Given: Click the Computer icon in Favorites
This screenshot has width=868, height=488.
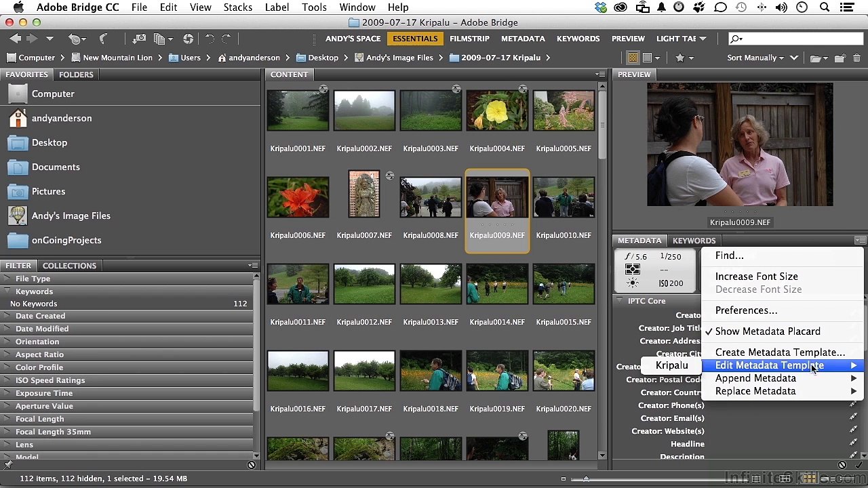Looking at the screenshot, I should (x=17, y=94).
